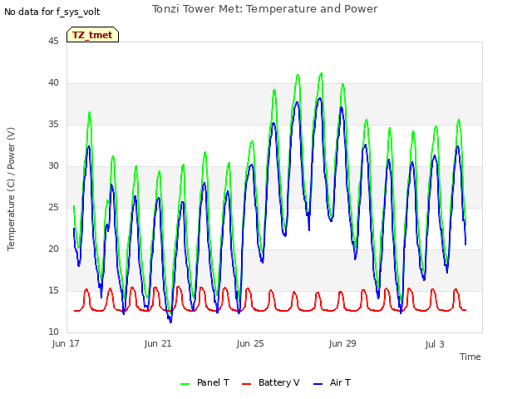Click the y-axis value 45
This screenshot has width=532, height=399.
pos(53,41)
